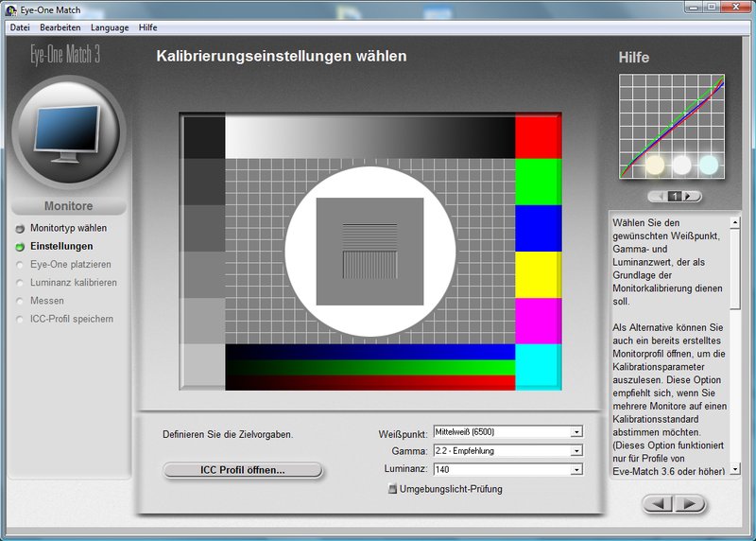The image size is (756, 541).
Task: Open the Gamma dropdown
Action: [576, 451]
